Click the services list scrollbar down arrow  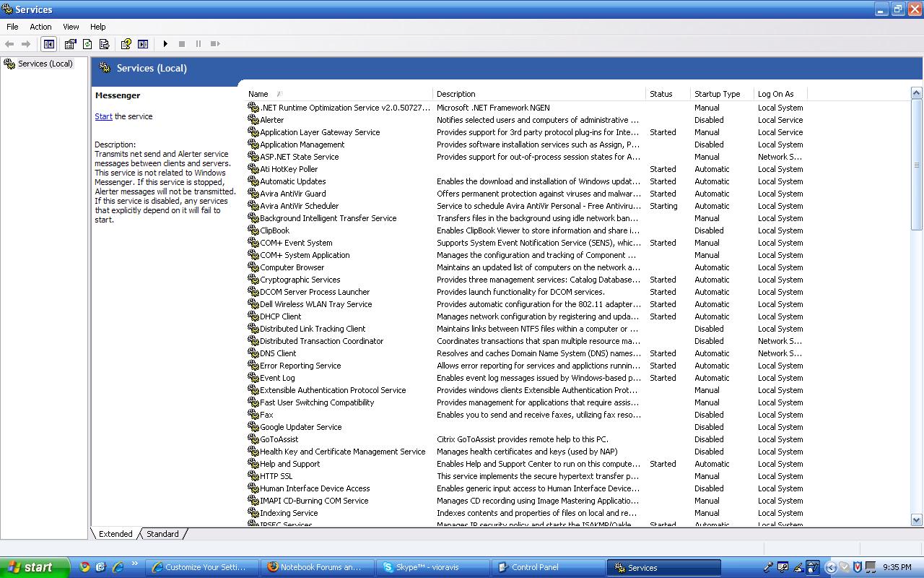(x=917, y=519)
